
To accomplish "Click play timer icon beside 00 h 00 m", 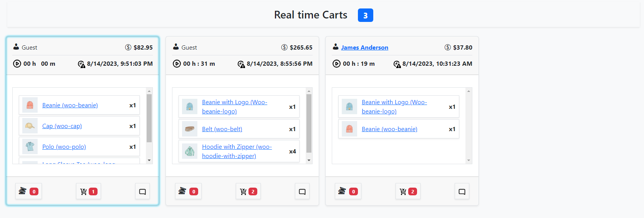I will pyautogui.click(x=17, y=64).
